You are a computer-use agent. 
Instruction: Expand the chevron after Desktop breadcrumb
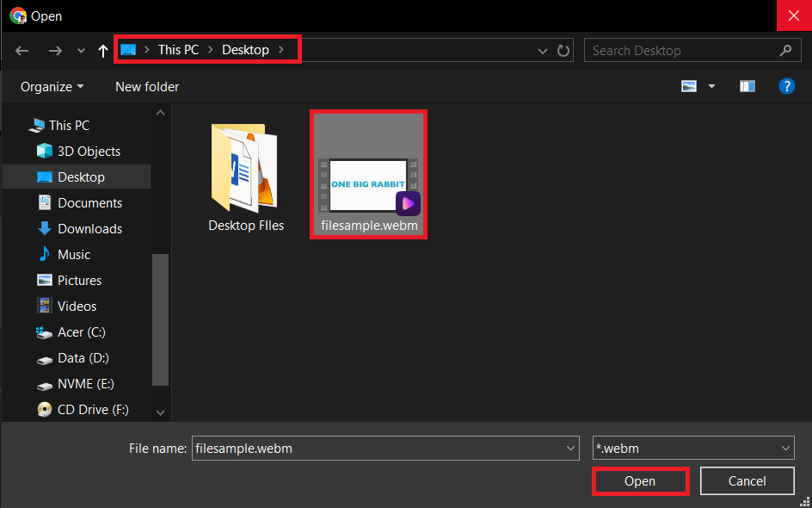click(281, 50)
